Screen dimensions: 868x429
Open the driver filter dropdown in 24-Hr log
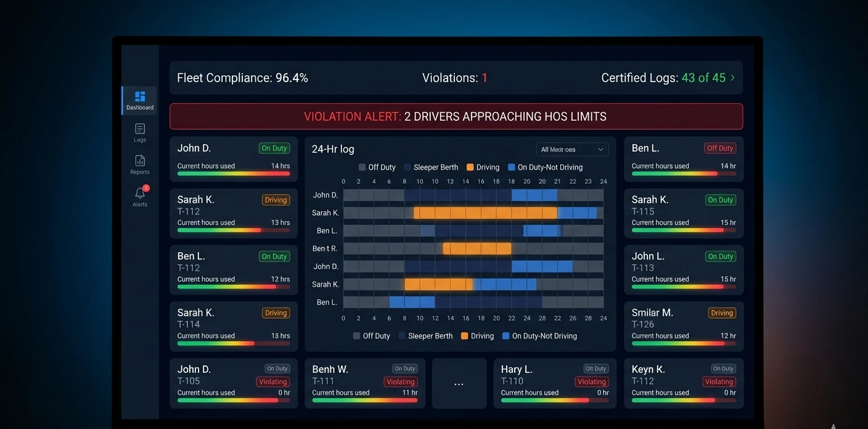[571, 149]
